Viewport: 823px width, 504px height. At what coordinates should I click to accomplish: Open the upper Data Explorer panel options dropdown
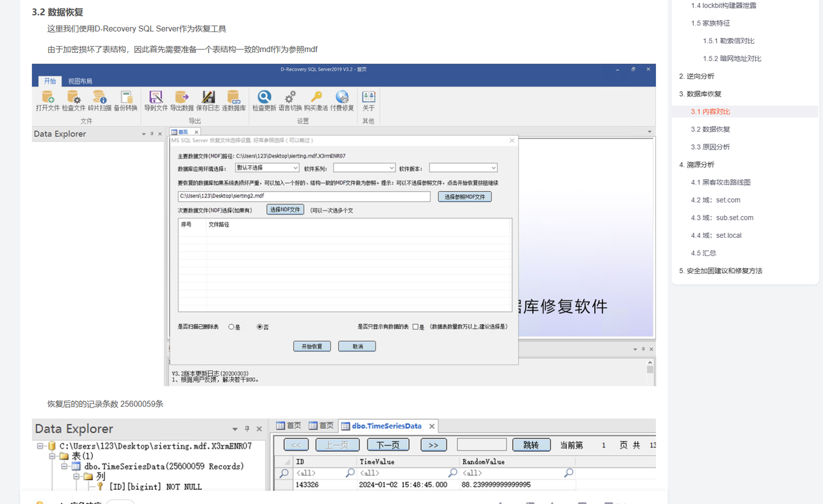(144, 134)
